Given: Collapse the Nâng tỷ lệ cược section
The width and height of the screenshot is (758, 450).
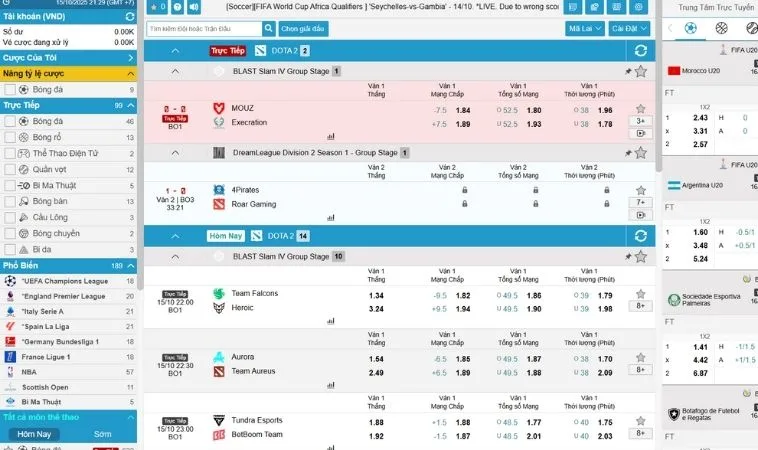Looking at the screenshot, I should (x=131, y=73).
